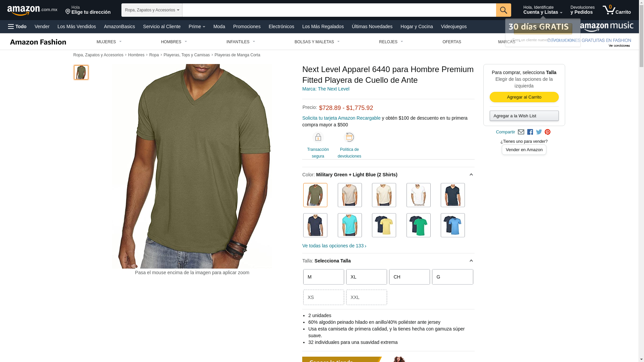644x362 pixels.
Task: Open the shopping cart icon
Action: (x=616, y=10)
